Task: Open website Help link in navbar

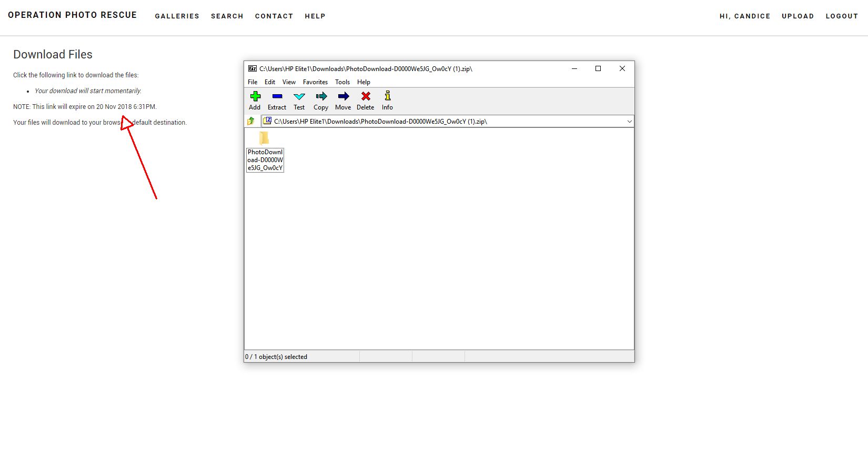Action: tap(315, 16)
